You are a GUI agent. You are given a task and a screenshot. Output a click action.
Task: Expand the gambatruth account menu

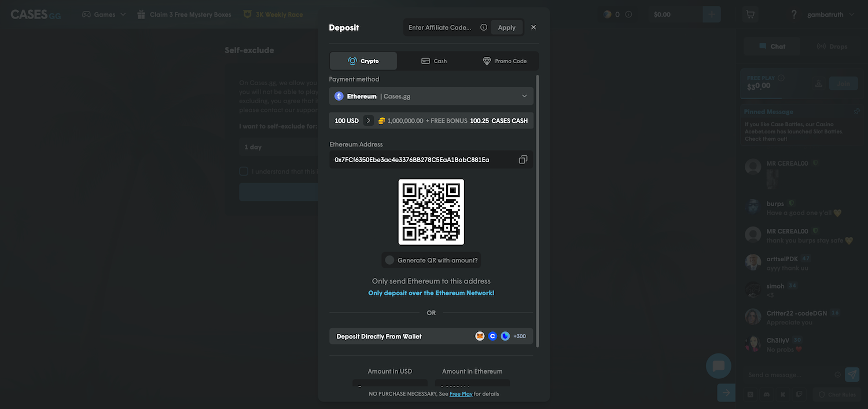pyautogui.click(x=831, y=14)
